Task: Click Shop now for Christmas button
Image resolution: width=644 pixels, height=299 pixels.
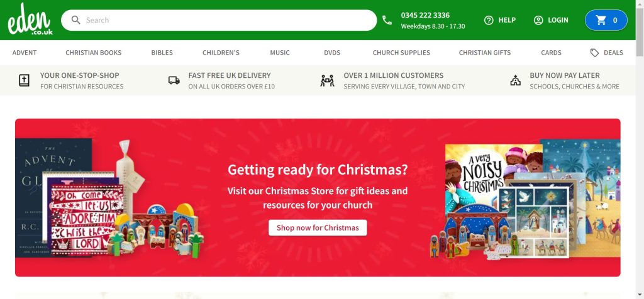Action: pos(318,227)
